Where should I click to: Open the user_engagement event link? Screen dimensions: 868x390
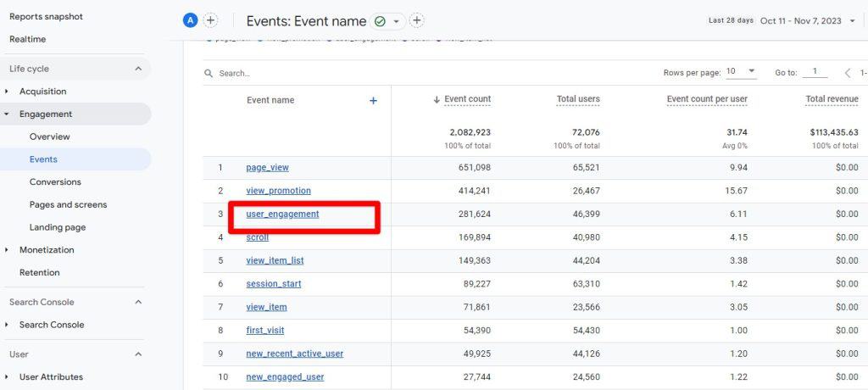pyautogui.click(x=282, y=214)
